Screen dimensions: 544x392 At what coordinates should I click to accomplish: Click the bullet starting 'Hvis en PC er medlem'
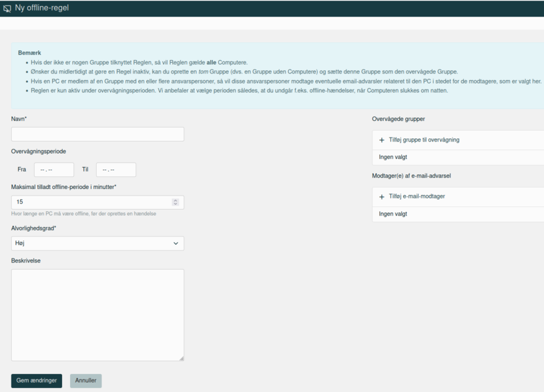(286, 81)
